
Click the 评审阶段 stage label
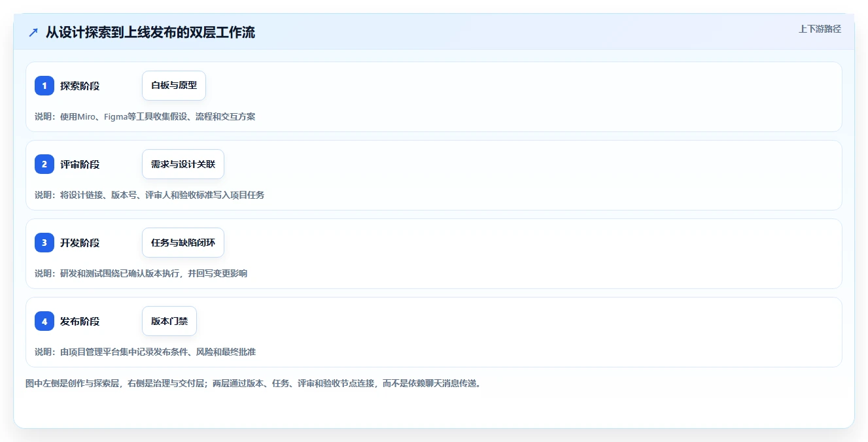click(x=80, y=164)
